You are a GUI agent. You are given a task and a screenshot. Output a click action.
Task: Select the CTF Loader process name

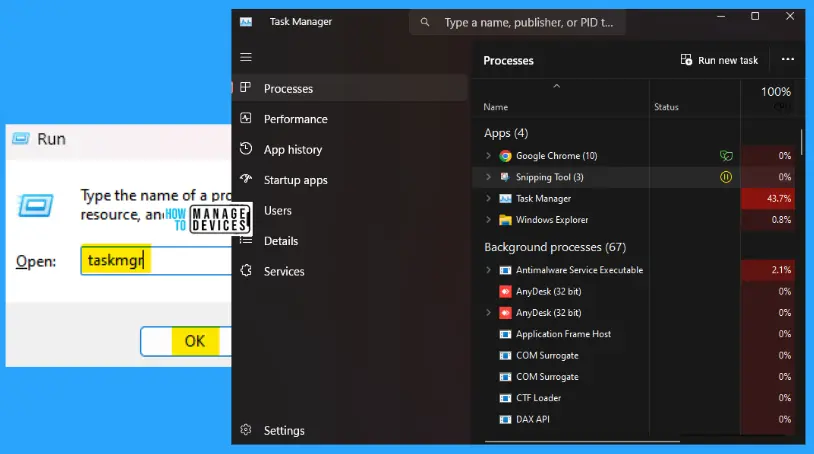(x=538, y=398)
